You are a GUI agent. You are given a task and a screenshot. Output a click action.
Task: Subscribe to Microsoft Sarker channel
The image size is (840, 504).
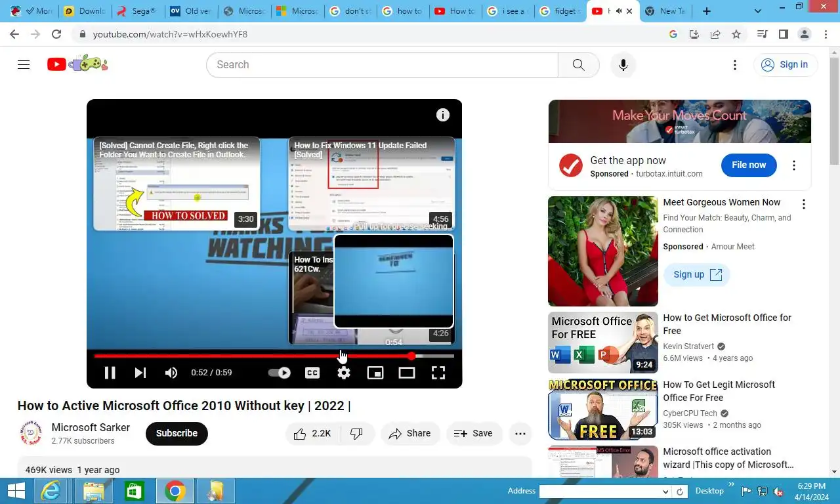177,433
